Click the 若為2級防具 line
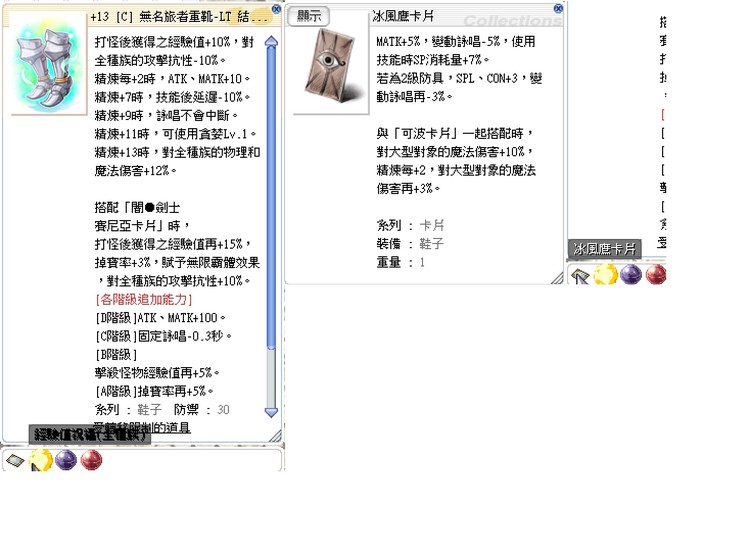This screenshot has width=750, height=554. [x=459, y=78]
